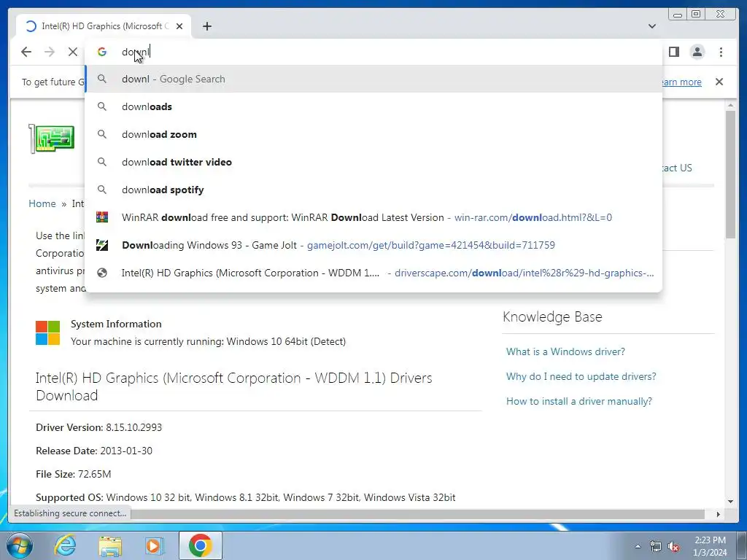Click 'Driver Version: 8.15.10.2993' text

pyautogui.click(x=98, y=427)
